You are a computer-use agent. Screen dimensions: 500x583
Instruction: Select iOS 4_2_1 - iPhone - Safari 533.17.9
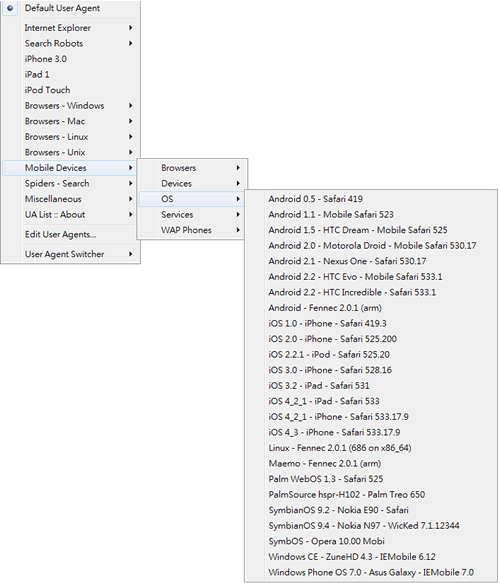pyautogui.click(x=371, y=417)
